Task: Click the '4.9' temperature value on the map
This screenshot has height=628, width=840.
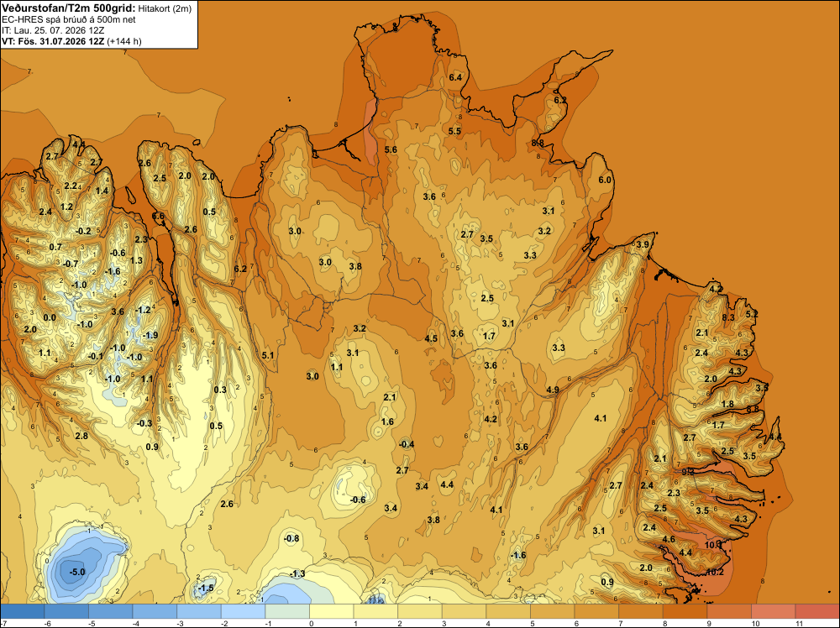Action: click(x=553, y=390)
